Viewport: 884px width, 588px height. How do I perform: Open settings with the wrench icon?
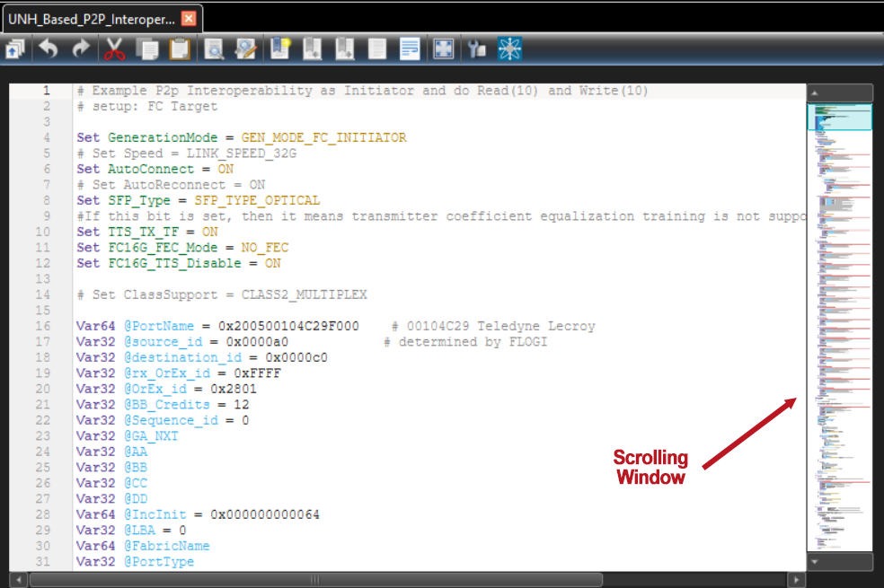[x=477, y=49]
